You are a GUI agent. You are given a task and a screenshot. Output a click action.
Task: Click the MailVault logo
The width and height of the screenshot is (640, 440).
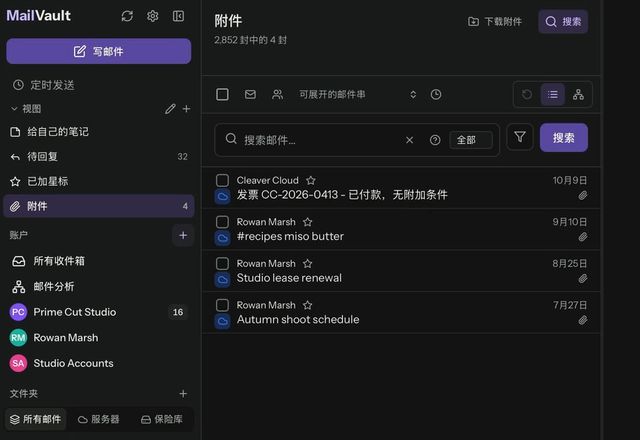[x=38, y=16]
